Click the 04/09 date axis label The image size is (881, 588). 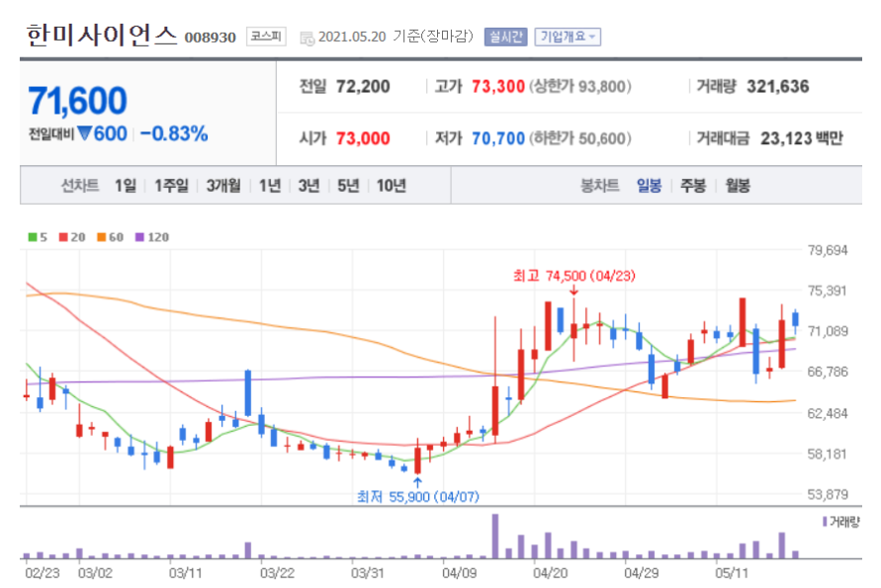pyautogui.click(x=459, y=573)
